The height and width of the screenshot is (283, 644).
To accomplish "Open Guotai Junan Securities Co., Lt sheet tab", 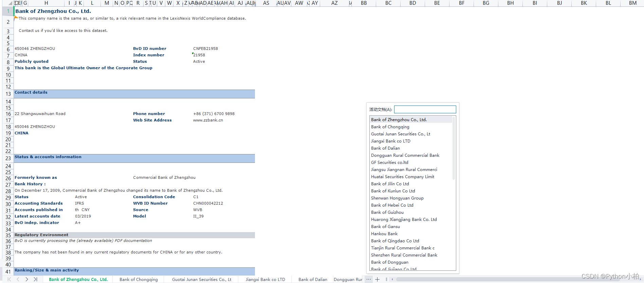I will click(x=202, y=280).
